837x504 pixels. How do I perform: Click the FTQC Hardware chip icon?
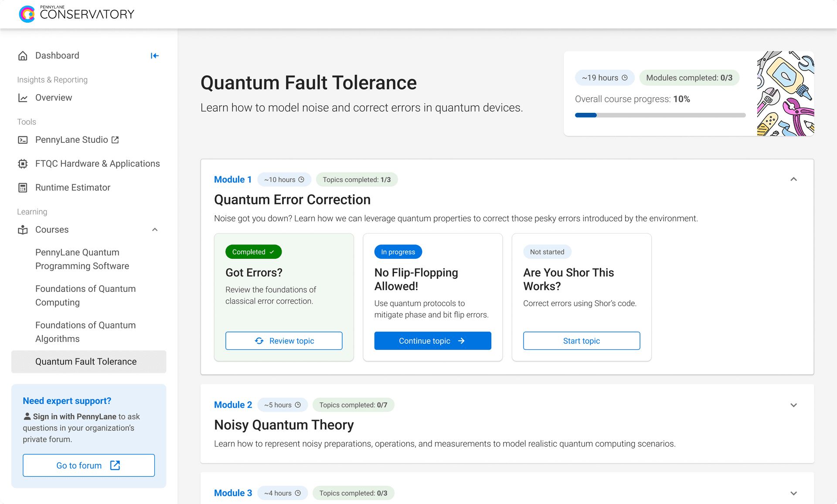[x=23, y=164]
